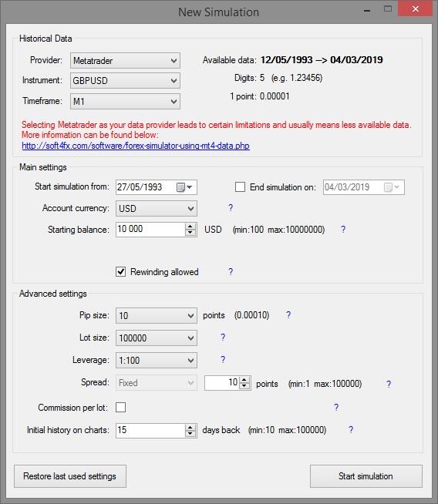This screenshot has width=438, height=504.
Task: Click the Spread help question mark
Action: pyautogui.click(x=389, y=384)
